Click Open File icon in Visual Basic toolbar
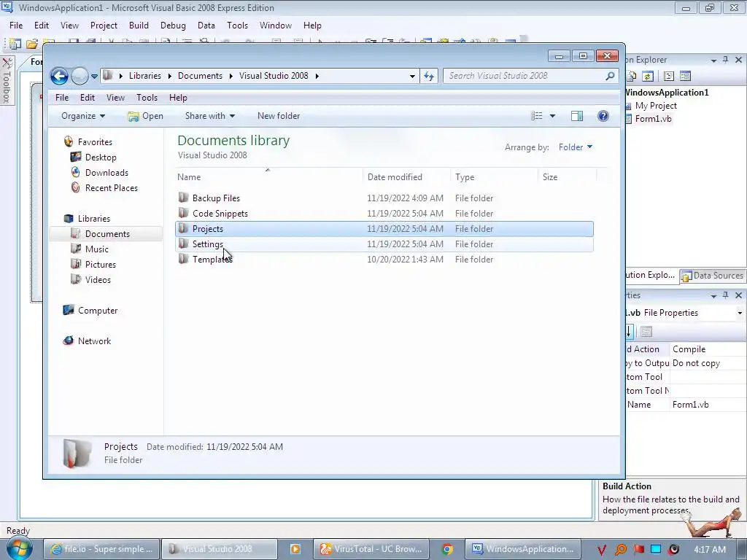The width and height of the screenshot is (747, 560). click(32, 44)
